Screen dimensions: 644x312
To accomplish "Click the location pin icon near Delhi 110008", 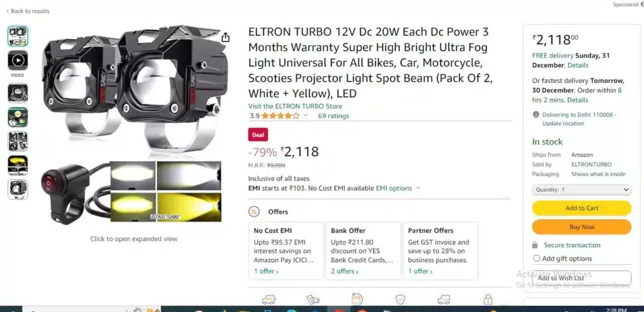I will pos(536,115).
